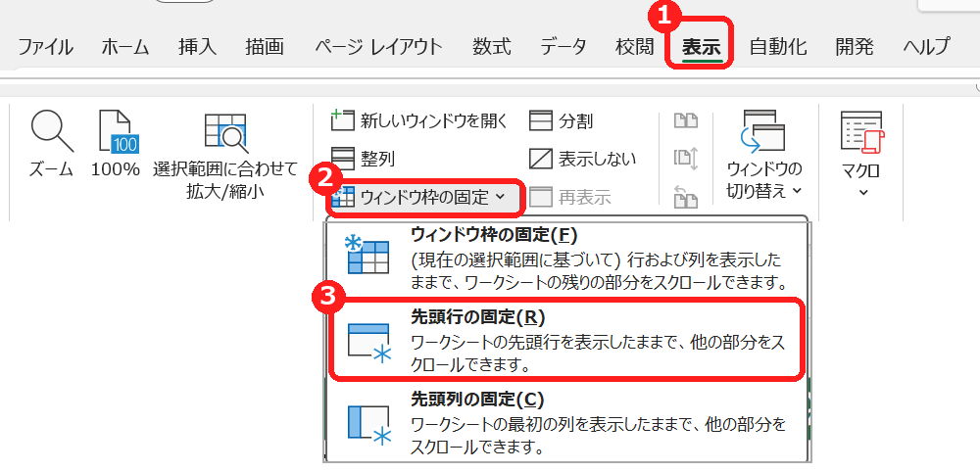This screenshot has width=980, height=472.
Task: Click the 整列 arrange windows button
Action: 363,160
